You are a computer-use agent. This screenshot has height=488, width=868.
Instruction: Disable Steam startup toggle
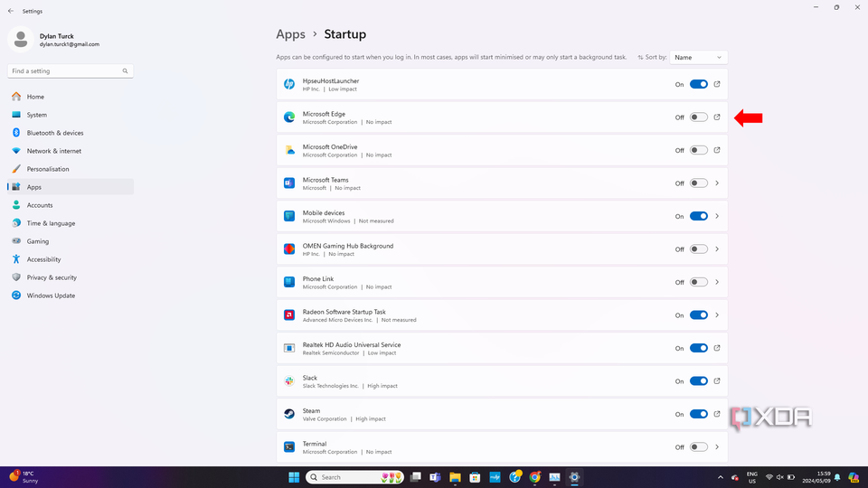pyautogui.click(x=699, y=414)
